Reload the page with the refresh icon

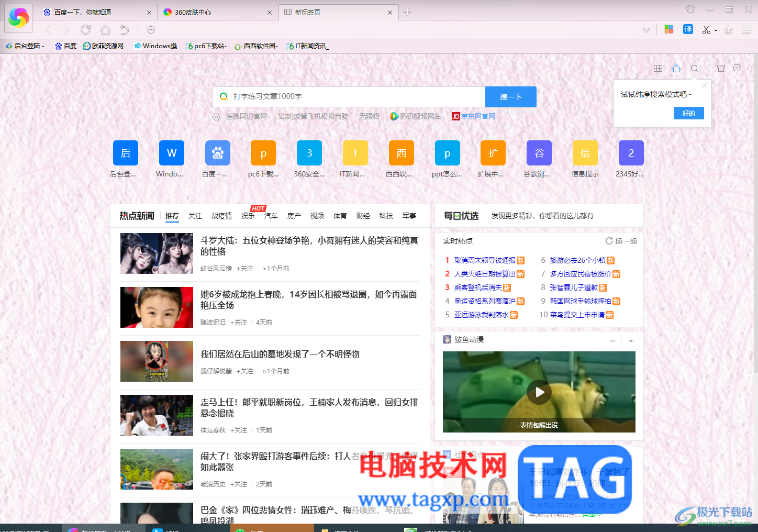[86, 30]
